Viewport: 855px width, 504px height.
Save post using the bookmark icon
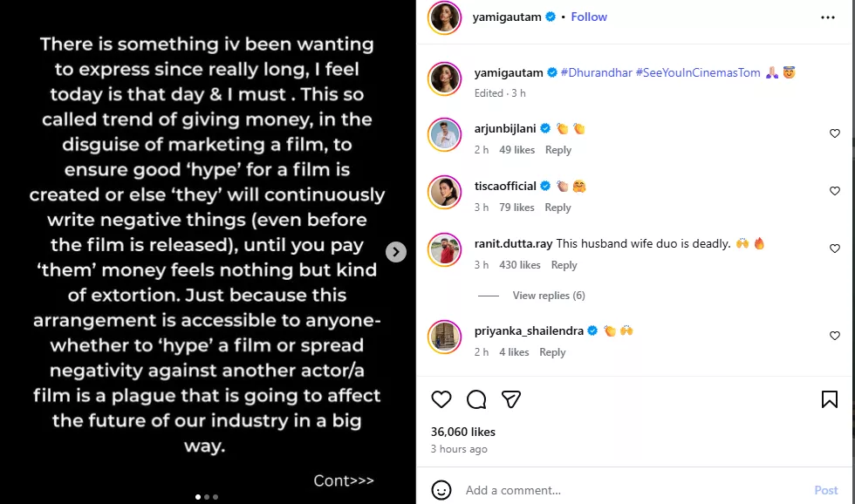coord(830,399)
